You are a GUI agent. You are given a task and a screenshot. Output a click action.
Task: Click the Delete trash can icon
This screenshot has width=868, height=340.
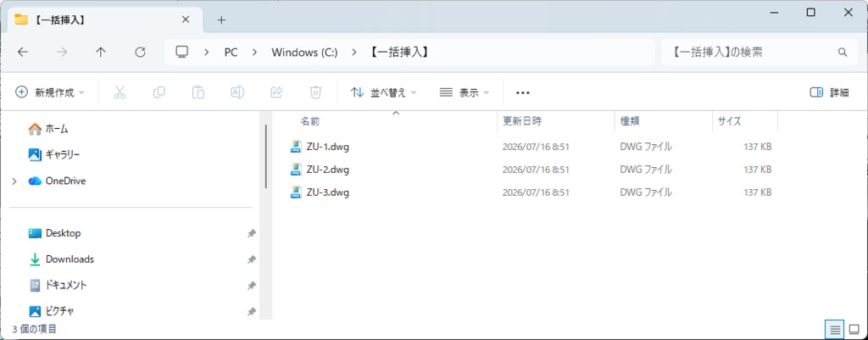[315, 92]
